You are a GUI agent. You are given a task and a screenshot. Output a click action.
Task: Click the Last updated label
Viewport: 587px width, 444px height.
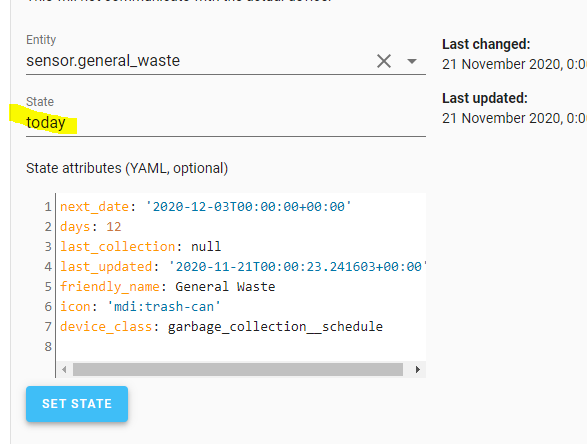(485, 98)
